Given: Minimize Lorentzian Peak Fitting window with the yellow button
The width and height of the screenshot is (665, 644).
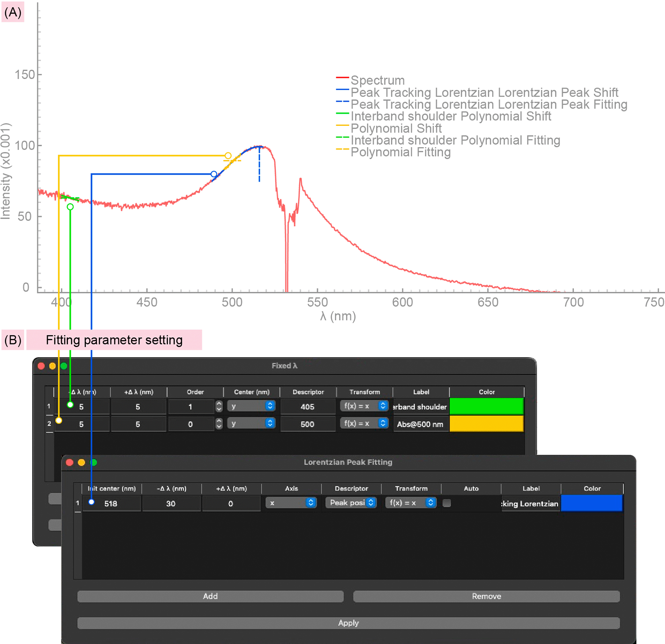Looking at the screenshot, I should pyautogui.click(x=81, y=462).
